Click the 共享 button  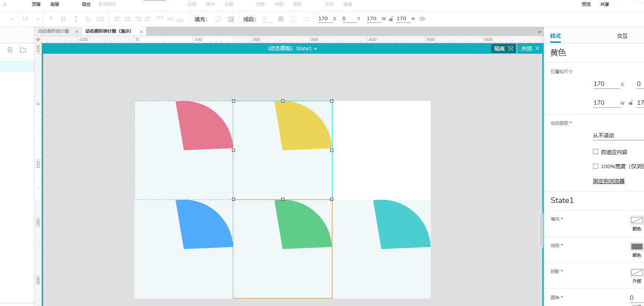605,4
